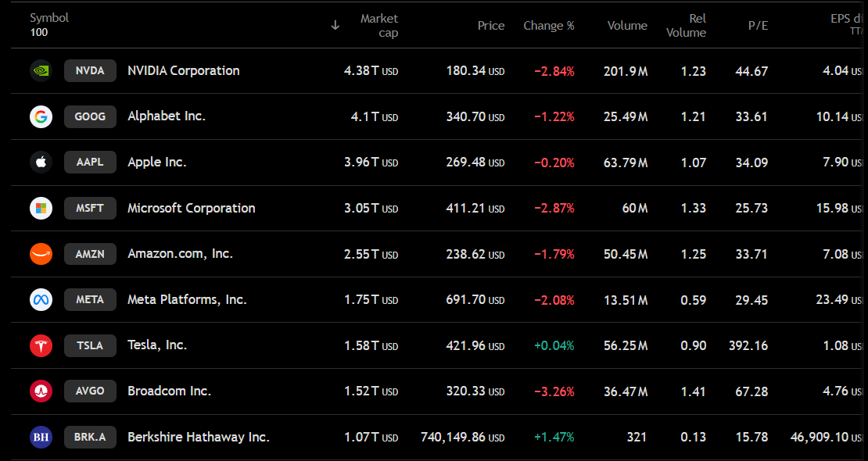Image resolution: width=868 pixels, height=461 pixels.
Task: Sort by the Change % column header
Action: point(549,26)
